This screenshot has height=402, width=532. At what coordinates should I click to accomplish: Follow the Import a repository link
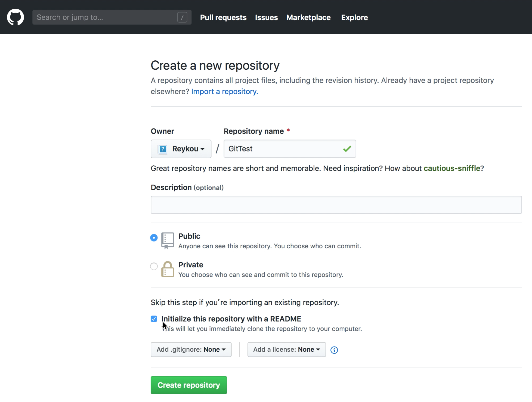(x=224, y=91)
